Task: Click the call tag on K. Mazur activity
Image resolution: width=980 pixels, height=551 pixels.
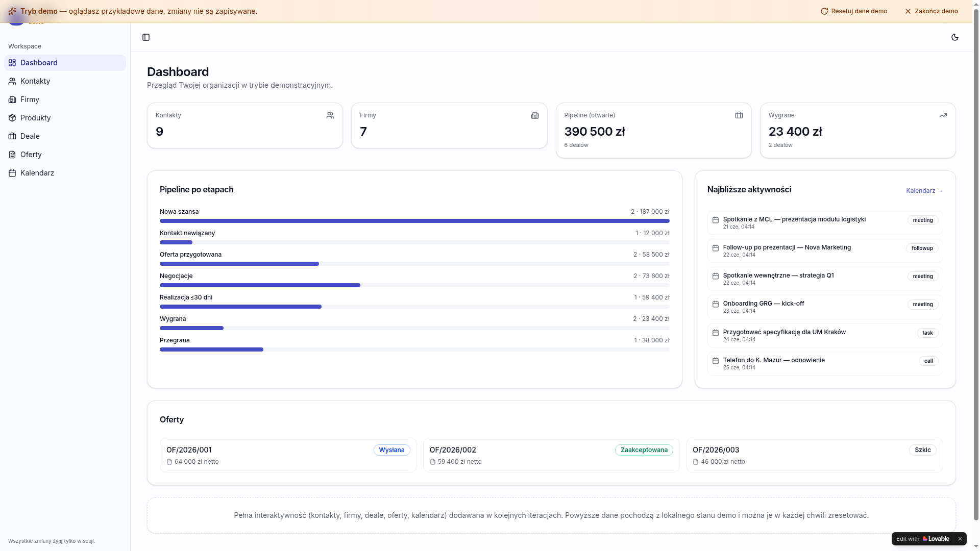Action: [x=928, y=361]
